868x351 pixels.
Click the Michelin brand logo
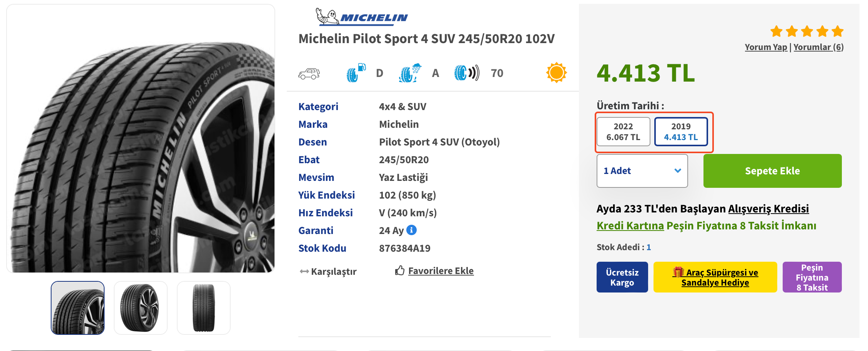[x=361, y=17]
